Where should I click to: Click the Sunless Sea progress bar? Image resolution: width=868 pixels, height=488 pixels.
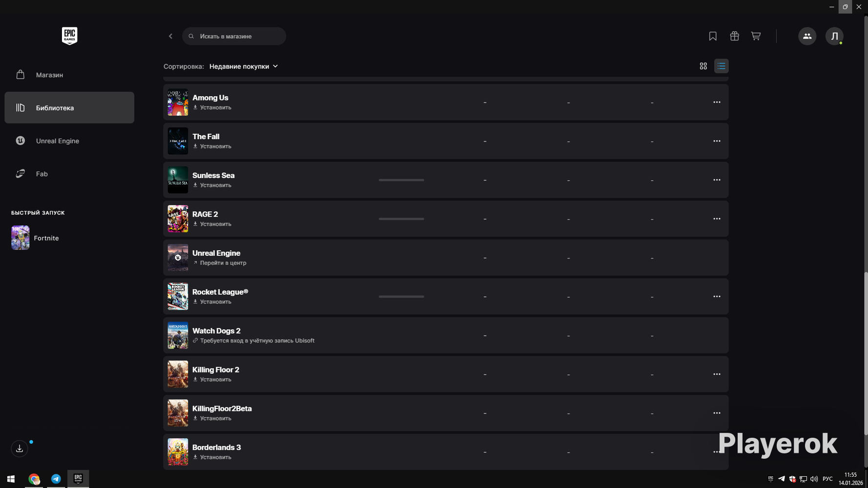pos(401,180)
